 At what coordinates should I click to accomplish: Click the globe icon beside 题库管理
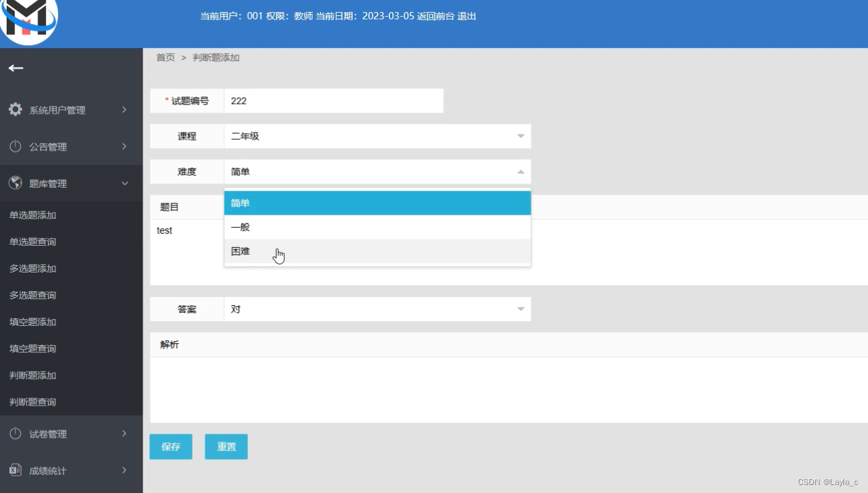pyautogui.click(x=15, y=183)
